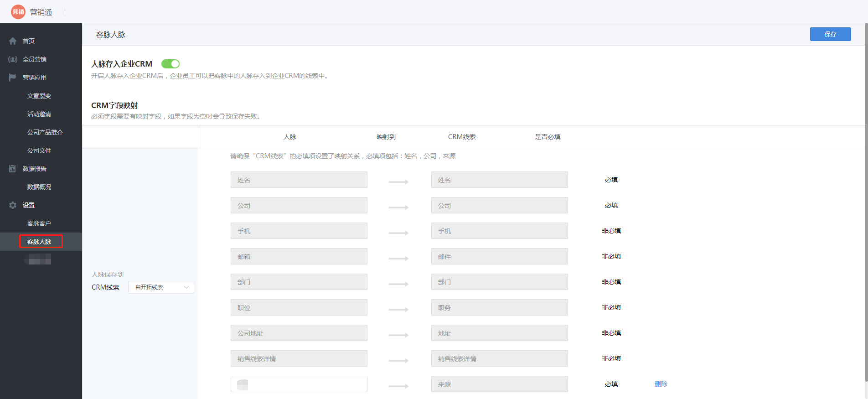The width and height of the screenshot is (868, 399).
Task: Open 公司文件 sidebar item
Action: tap(39, 150)
